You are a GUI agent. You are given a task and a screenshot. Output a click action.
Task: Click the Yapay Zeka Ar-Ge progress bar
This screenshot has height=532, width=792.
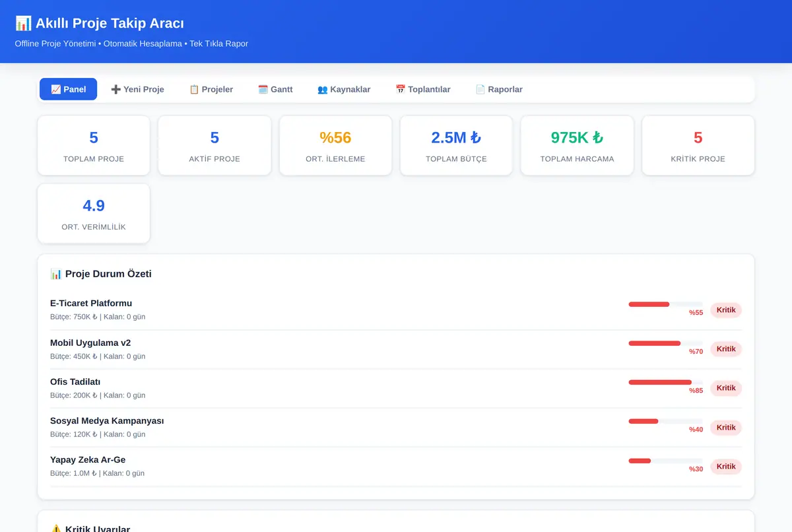tap(665, 460)
